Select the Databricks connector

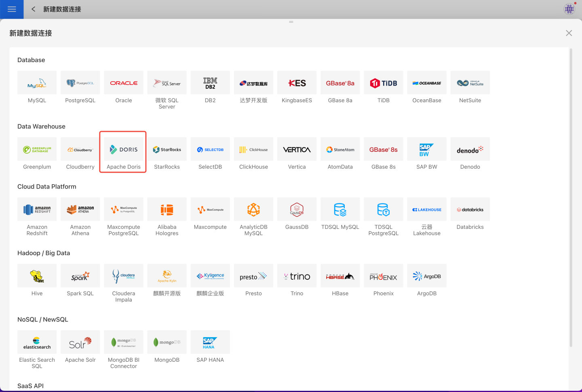tap(470, 210)
